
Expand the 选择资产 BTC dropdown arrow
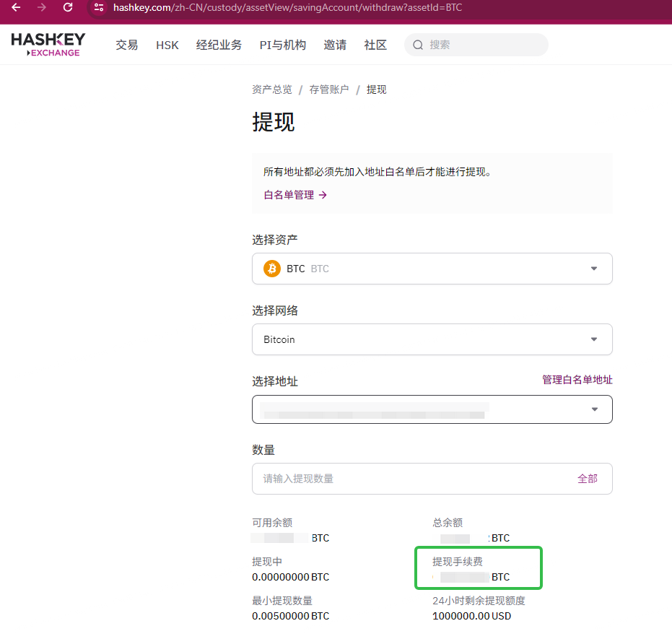click(x=594, y=269)
